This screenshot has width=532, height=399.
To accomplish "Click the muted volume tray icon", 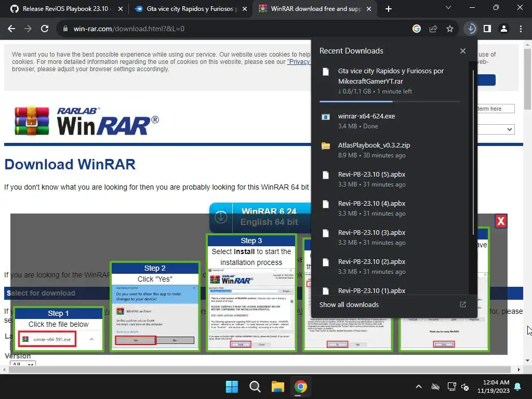I will coord(465,387).
